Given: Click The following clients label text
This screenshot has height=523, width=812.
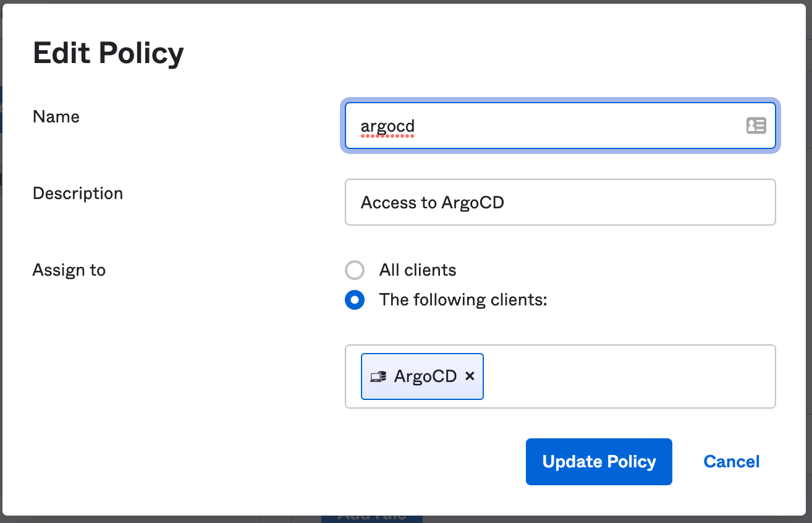Looking at the screenshot, I should coord(463,300).
